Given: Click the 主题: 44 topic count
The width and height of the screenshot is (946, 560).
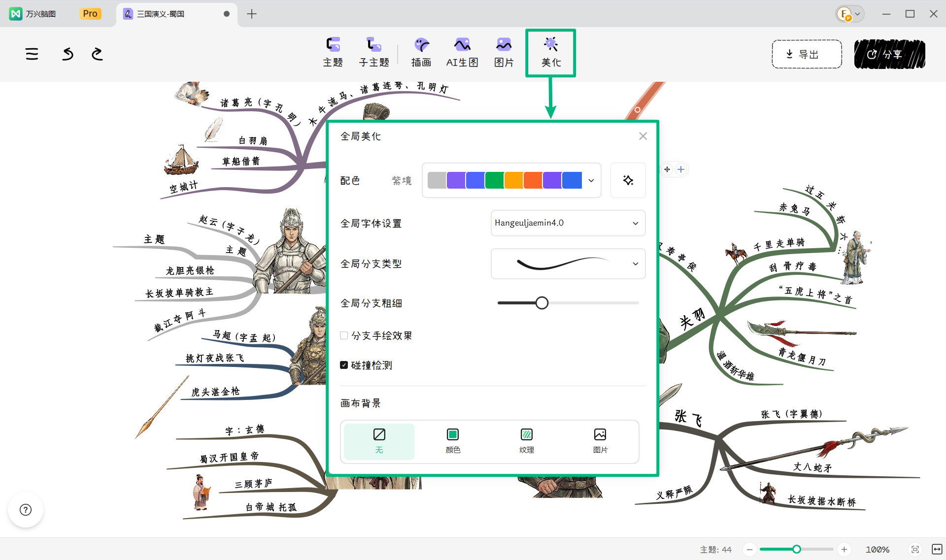Looking at the screenshot, I should (x=715, y=549).
